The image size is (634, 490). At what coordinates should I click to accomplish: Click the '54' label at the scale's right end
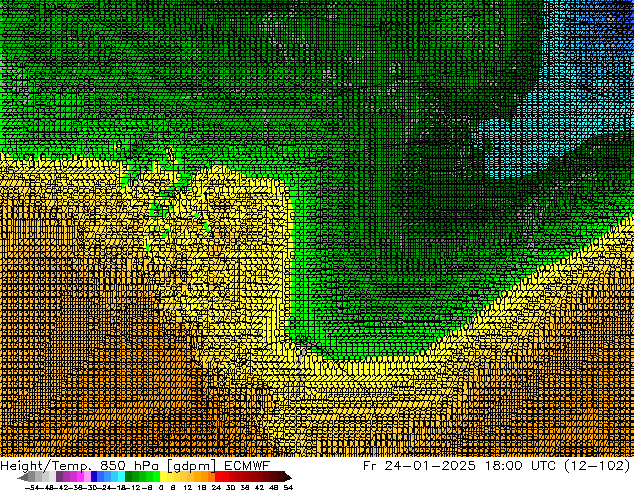point(288,487)
